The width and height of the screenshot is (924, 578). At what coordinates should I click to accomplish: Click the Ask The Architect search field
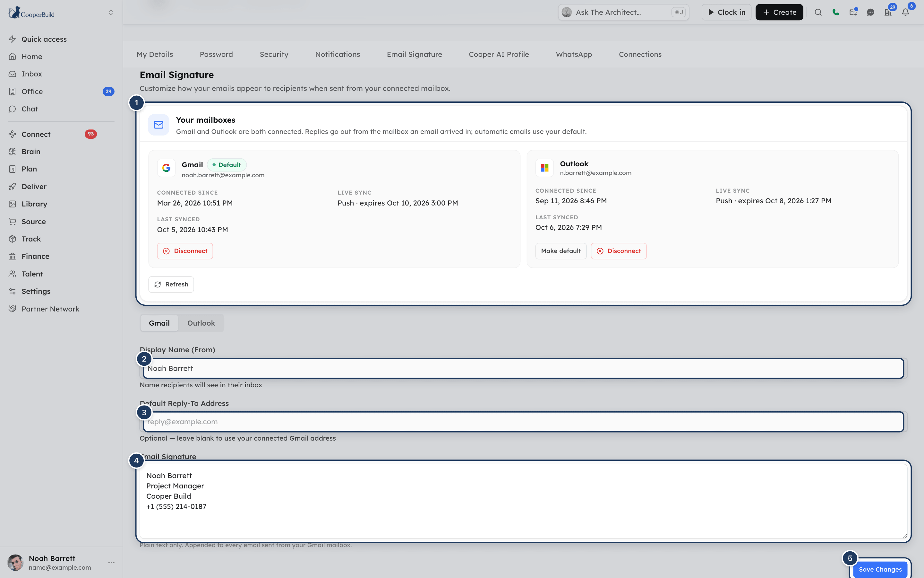tap(623, 12)
